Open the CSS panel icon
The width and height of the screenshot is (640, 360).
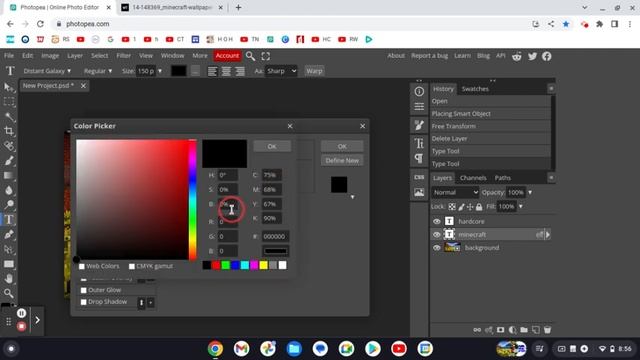(419, 177)
